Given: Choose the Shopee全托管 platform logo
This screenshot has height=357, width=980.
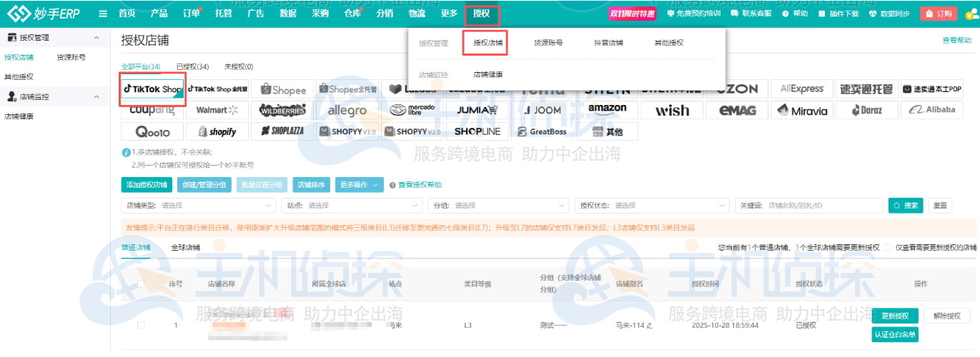Looking at the screenshot, I should [348, 89].
